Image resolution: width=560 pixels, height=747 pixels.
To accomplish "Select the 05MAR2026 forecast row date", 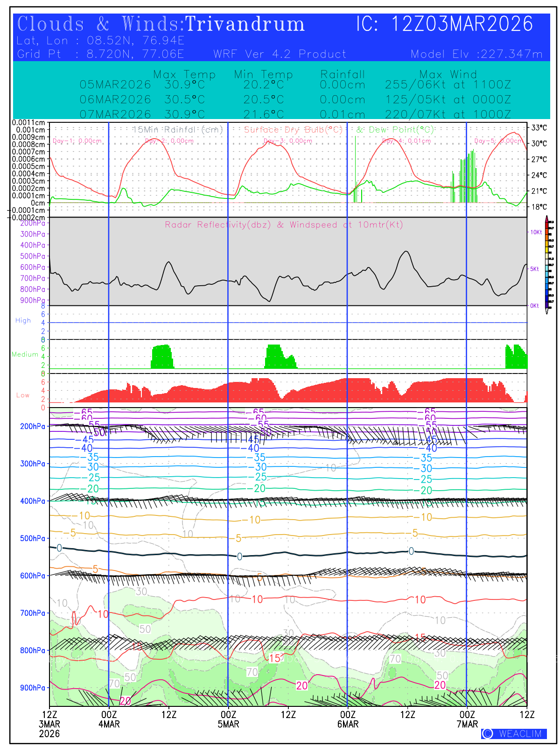I will click(115, 85).
